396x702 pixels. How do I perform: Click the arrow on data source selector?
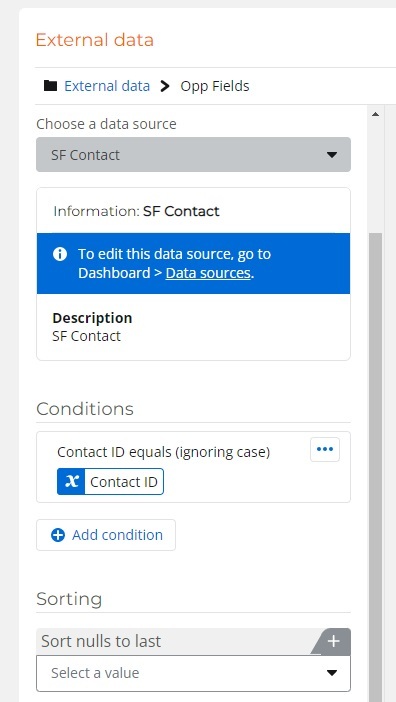[332, 155]
